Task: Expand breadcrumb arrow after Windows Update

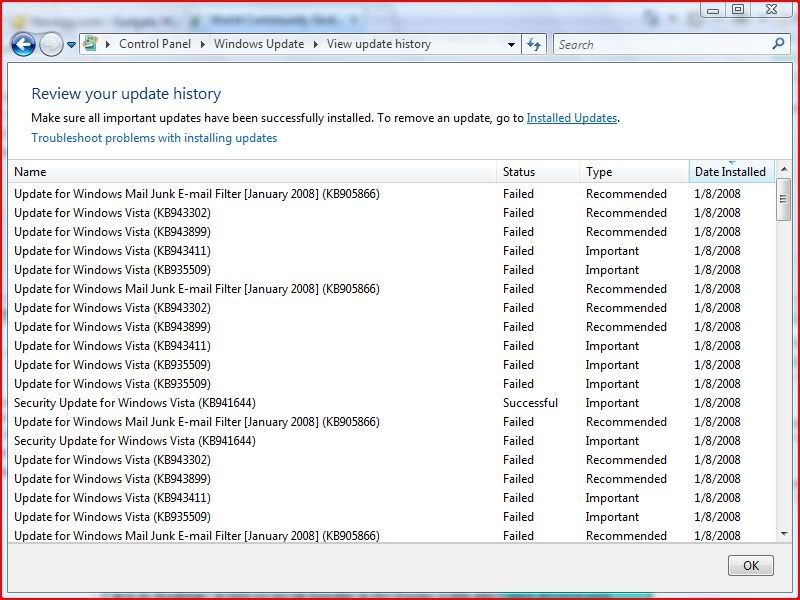Action: tap(317, 44)
